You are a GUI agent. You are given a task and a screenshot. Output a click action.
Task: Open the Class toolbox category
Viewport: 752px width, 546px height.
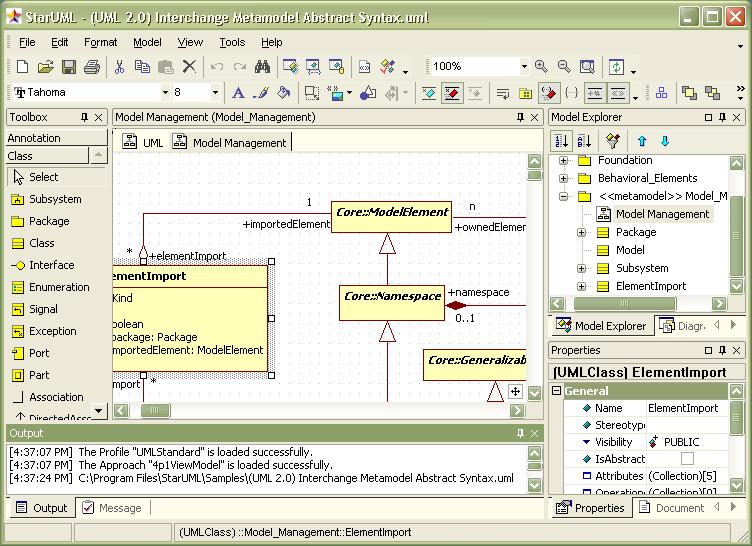pos(47,156)
